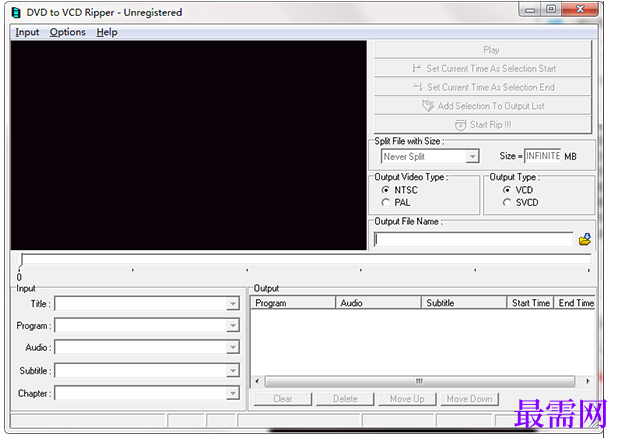This screenshot has height=445, width=626.
Task: Expand the Never Split dropdown
Action: point(472,156)
